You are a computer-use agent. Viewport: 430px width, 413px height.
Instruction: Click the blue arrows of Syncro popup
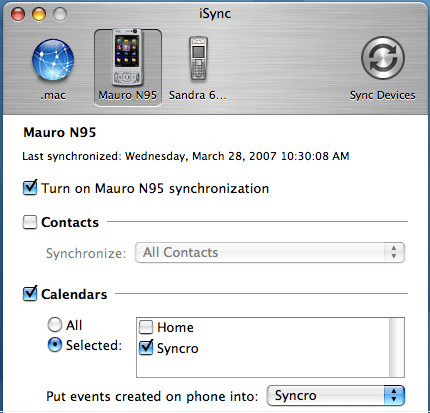[x=394, y=396]
